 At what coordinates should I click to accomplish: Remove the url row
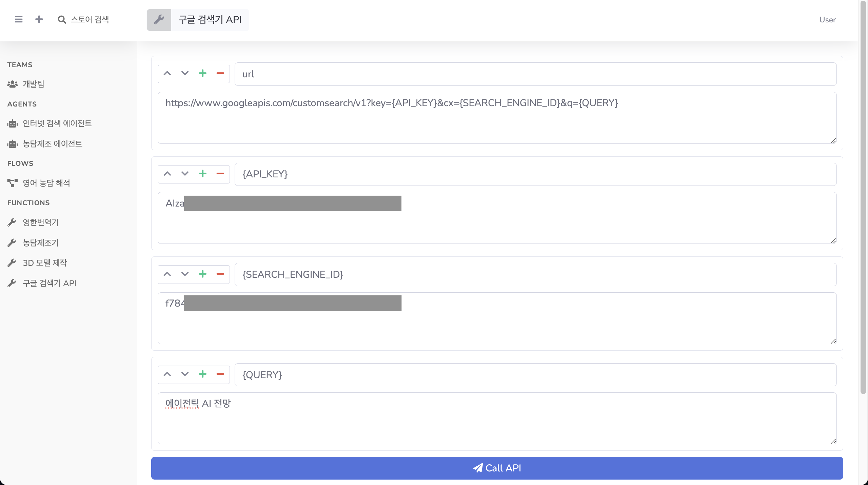[220, 74]
